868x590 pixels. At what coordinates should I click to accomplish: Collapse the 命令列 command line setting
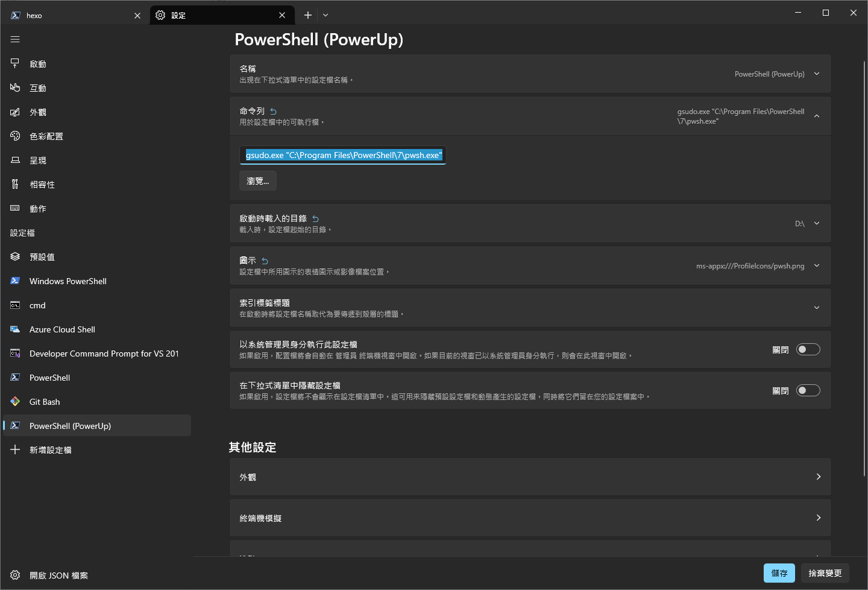click(817, 116)
